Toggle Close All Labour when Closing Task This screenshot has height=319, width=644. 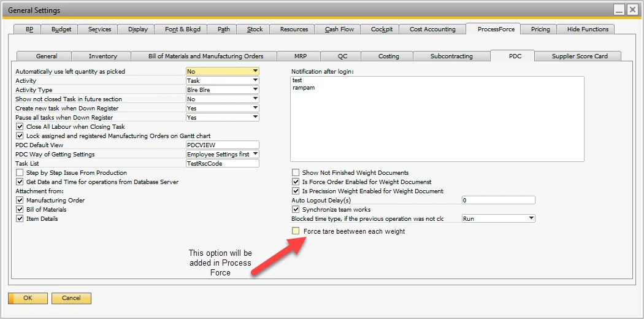tap(20, 127)
